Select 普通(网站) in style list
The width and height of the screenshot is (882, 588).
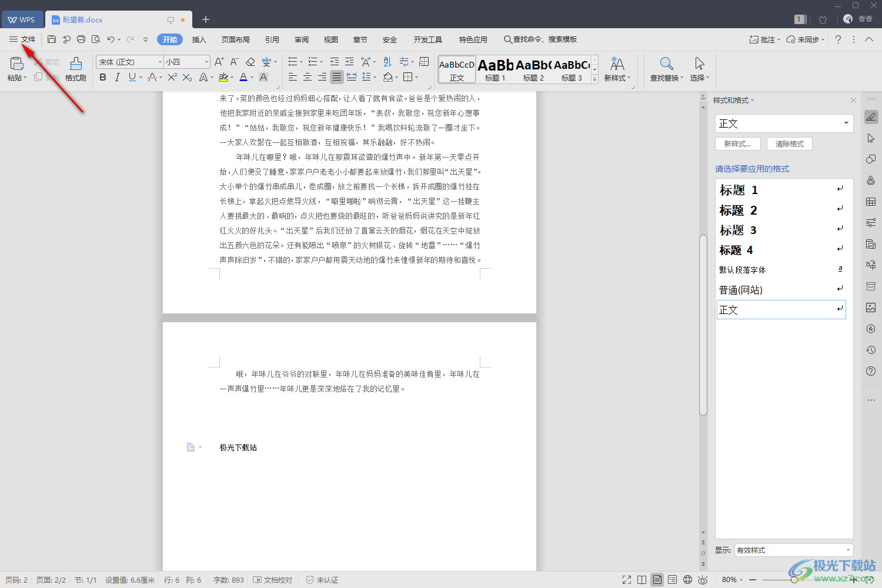click(x=781, y=290)
